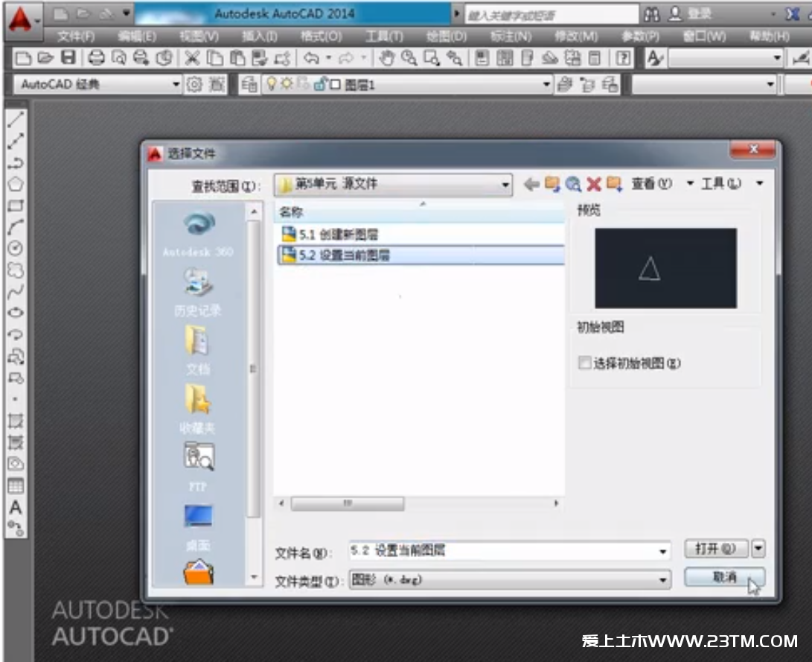Click the drawing preview thumbnail

coord(665,268)
